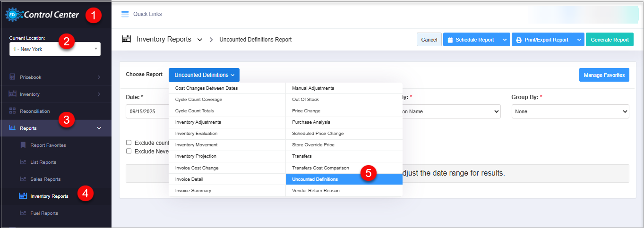Viewport: 644px width, 228px height.
Task: Click the Fuel Reports chart icon
Action: 23,213
